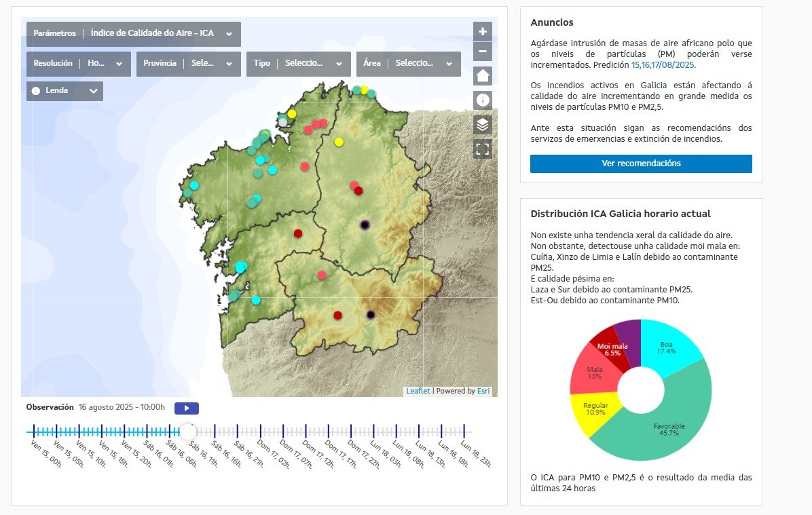The width and height of the screenshot is (812, 515).
Task: Expand the Área dropdown
Action: pyautogui.click(x=447, y=63)
